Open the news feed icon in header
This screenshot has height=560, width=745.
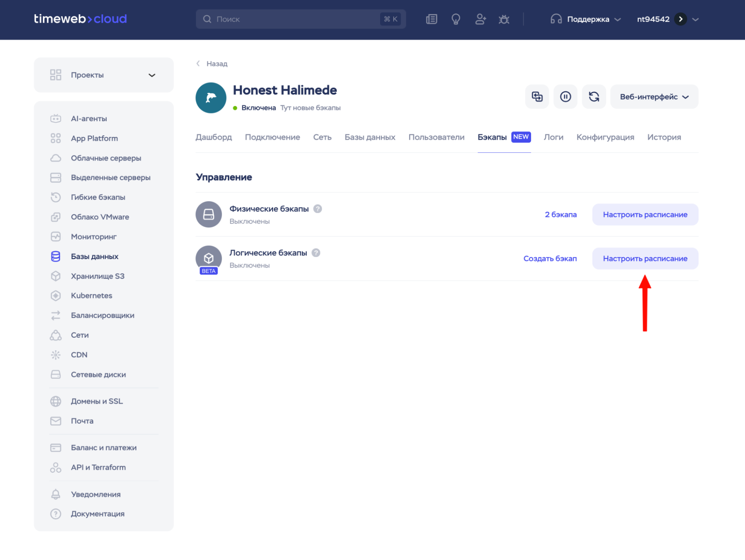click(x=431, y=19)
